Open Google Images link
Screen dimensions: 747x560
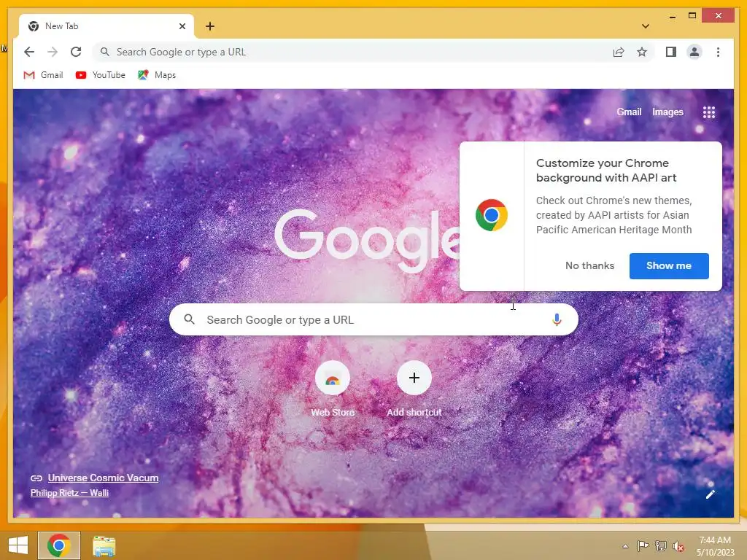click(667, 112)
